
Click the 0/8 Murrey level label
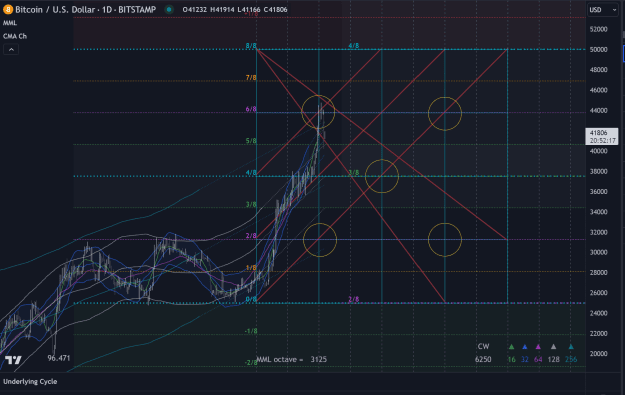251,299
